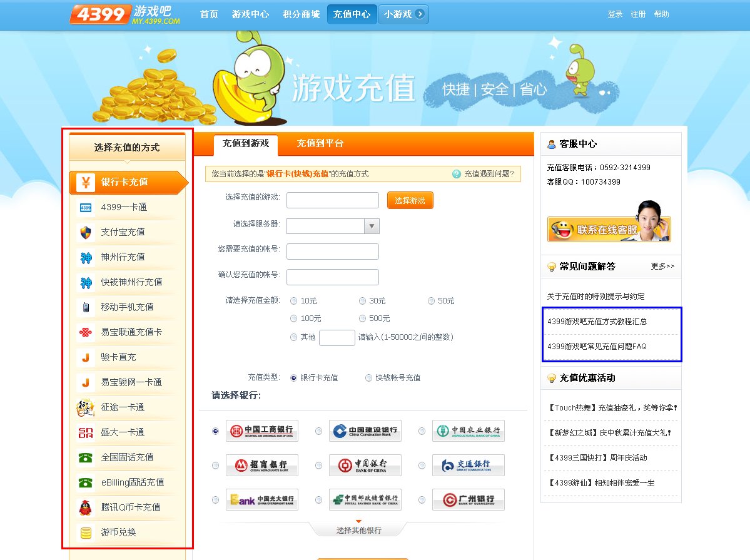
Task: Click the 招商银行 bank logo
Action: point(261,465)
